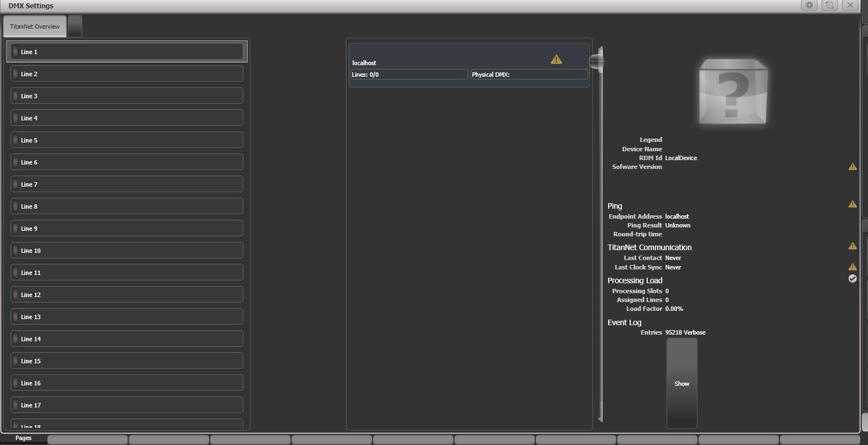Select Line 4 in the DMX lines list
Screen dimensions: 868x445
pyautogui.click(x=127, y=118)
